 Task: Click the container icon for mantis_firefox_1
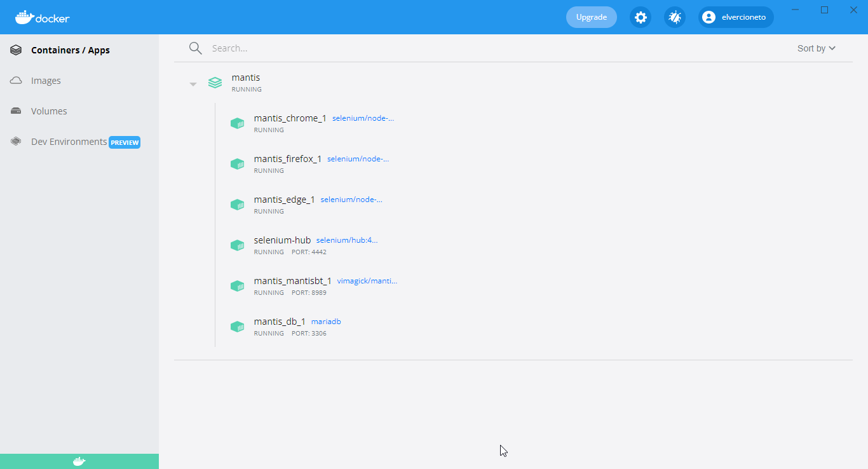point(238,164)
